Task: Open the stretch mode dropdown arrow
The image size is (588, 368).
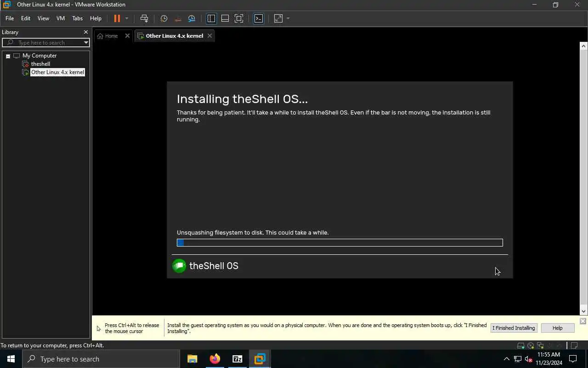Action: pos(288,18)
